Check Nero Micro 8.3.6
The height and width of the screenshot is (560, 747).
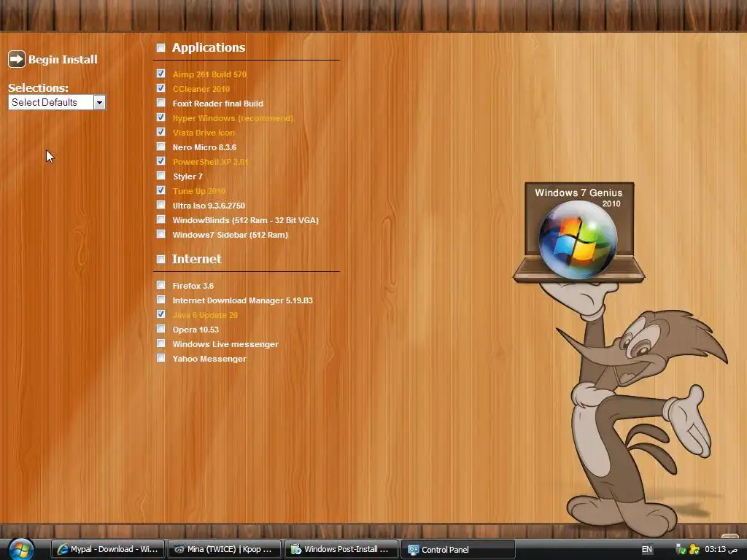point(161,147)
